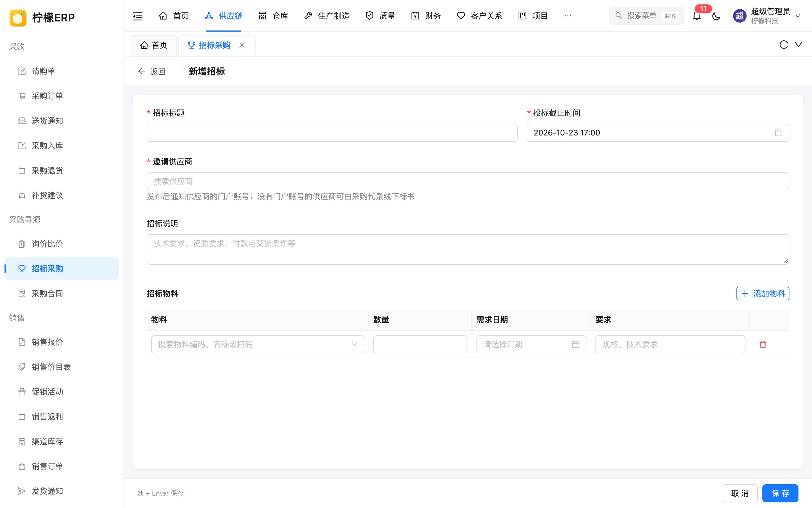Open the 搜索菜单 search box
Viewport: 812px width, 508px height.
[646, 16]
